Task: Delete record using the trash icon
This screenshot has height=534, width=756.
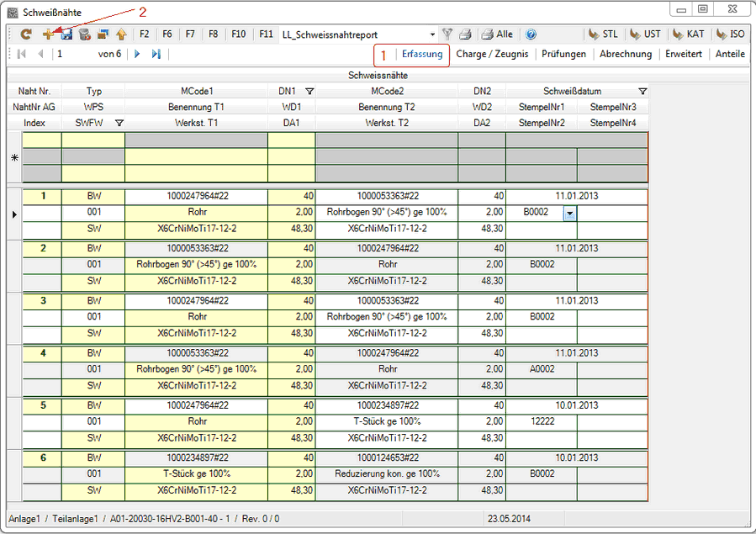Action: click(84, 34)
